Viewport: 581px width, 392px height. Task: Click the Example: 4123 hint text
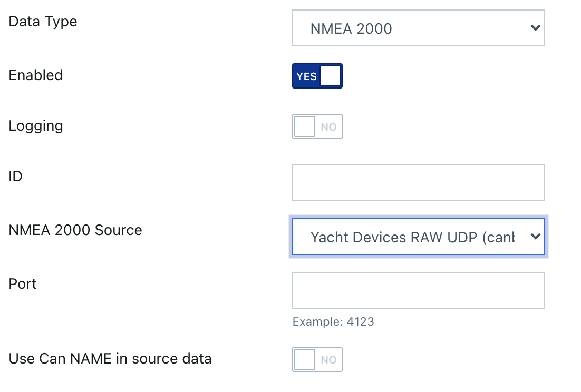(x=333, y=321)
